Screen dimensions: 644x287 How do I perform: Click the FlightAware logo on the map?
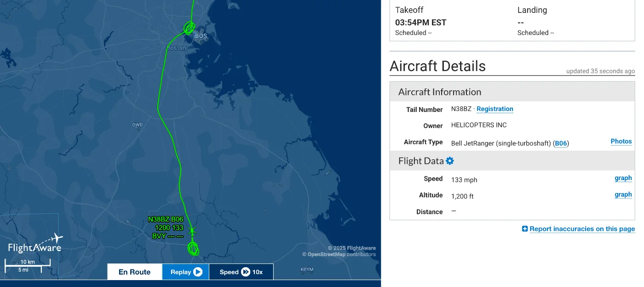point(35,244)
